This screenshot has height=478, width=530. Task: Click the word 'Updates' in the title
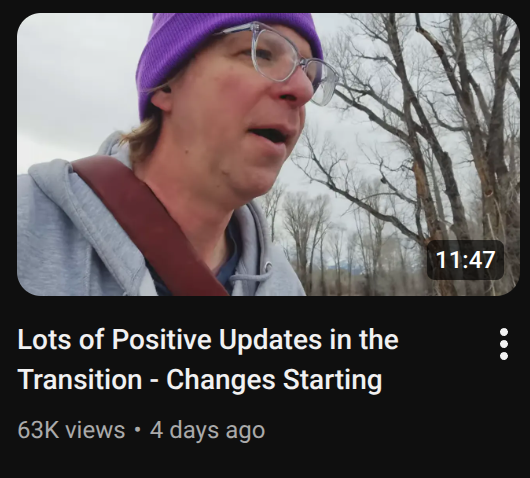click(270, 340)
